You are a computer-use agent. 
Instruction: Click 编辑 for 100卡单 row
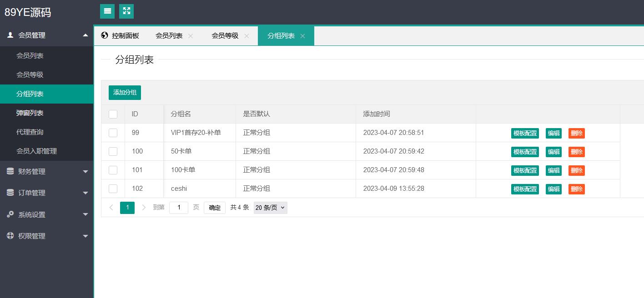coord(553,170)
